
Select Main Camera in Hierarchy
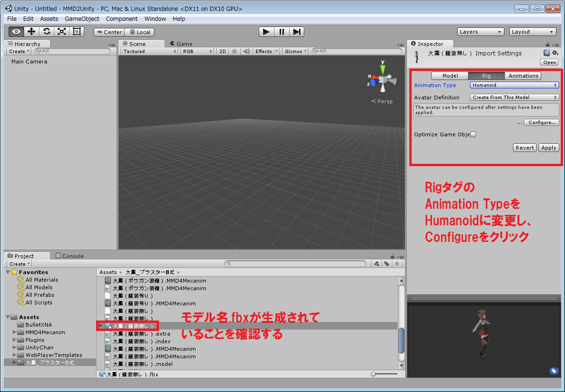29,61
